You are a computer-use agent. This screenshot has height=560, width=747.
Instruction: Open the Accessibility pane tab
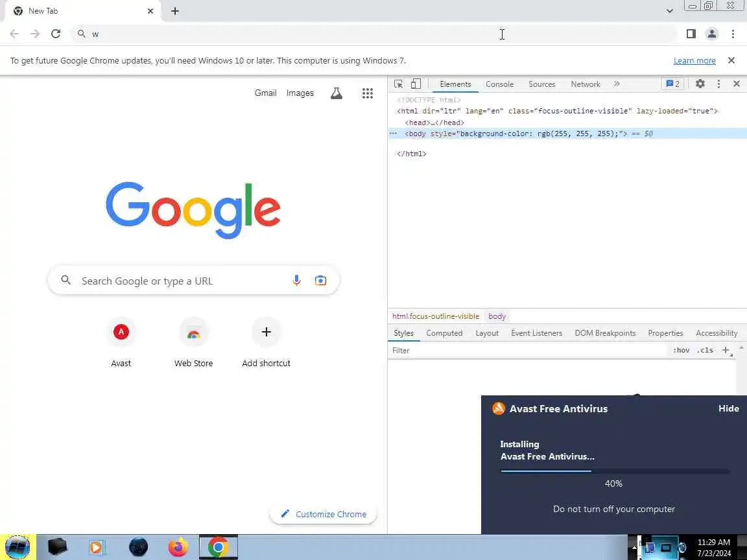(717, 333)
